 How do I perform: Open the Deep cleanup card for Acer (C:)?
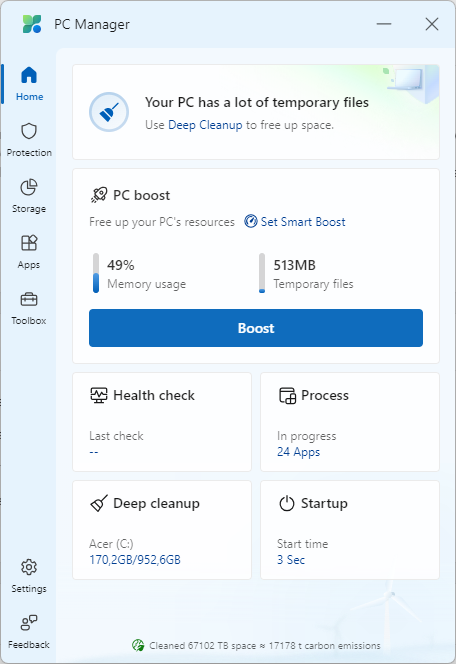pos(162,530)
